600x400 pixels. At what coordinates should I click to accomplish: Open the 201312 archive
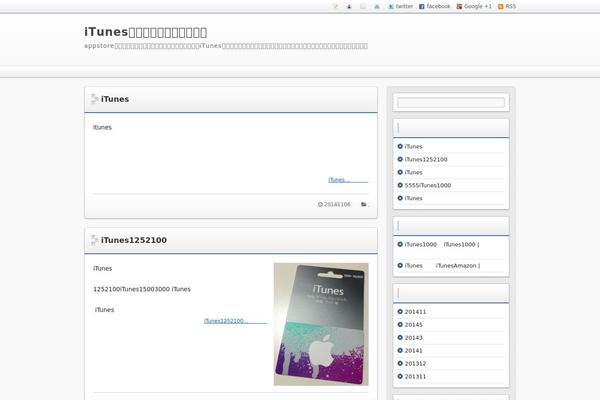[415, 364]
